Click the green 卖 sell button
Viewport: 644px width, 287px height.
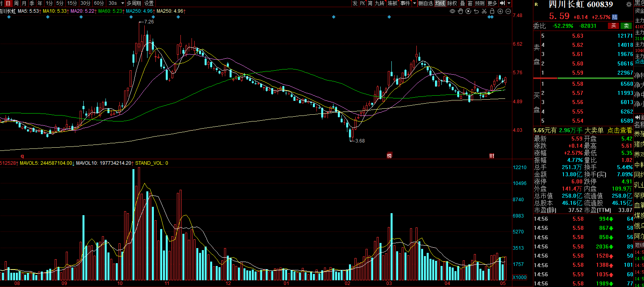click(x=626, y=26)
